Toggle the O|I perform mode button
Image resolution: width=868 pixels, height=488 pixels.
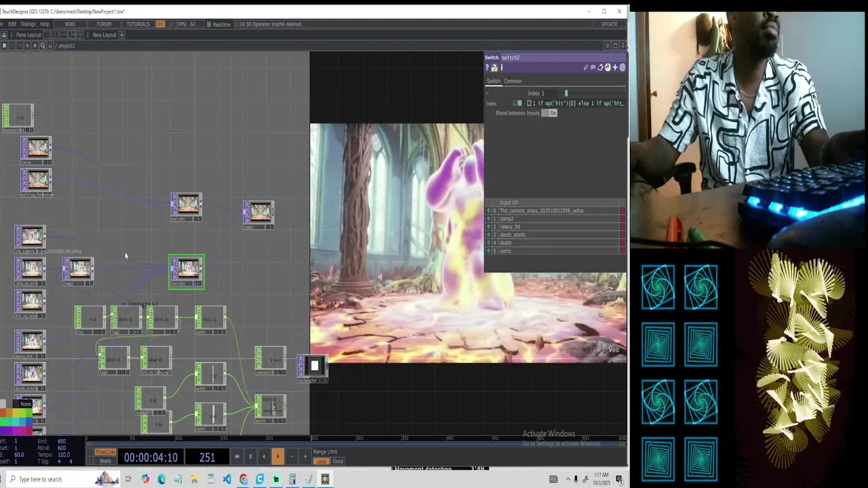point(161,24)
